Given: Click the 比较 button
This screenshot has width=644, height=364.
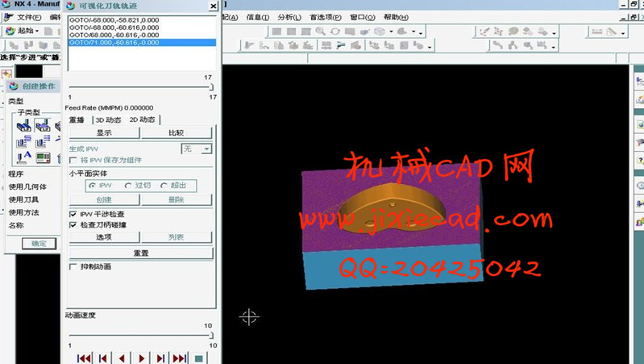Looking at the screenshot, I should click(177, 133).
